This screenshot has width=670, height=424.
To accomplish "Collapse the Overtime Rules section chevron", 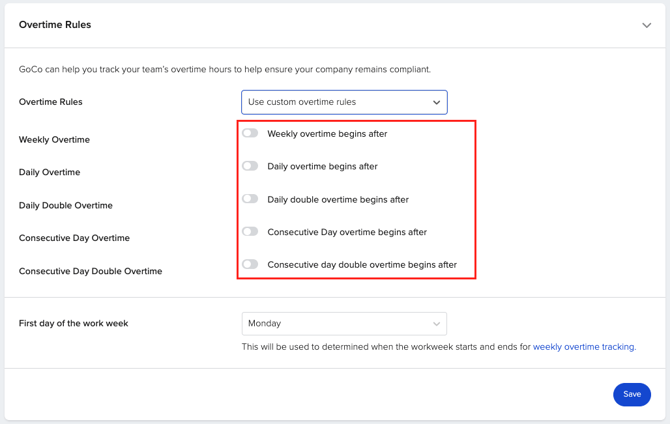I will pyautogui.click(x=646, y=25).
